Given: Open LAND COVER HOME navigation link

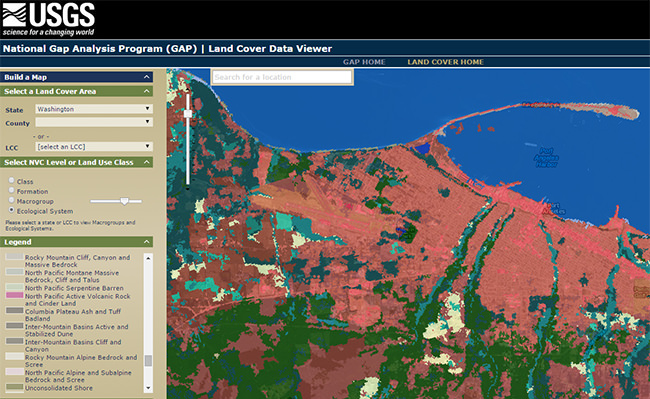Looking at the screenshot, I should pyautogui.click(x=445, y=62).
